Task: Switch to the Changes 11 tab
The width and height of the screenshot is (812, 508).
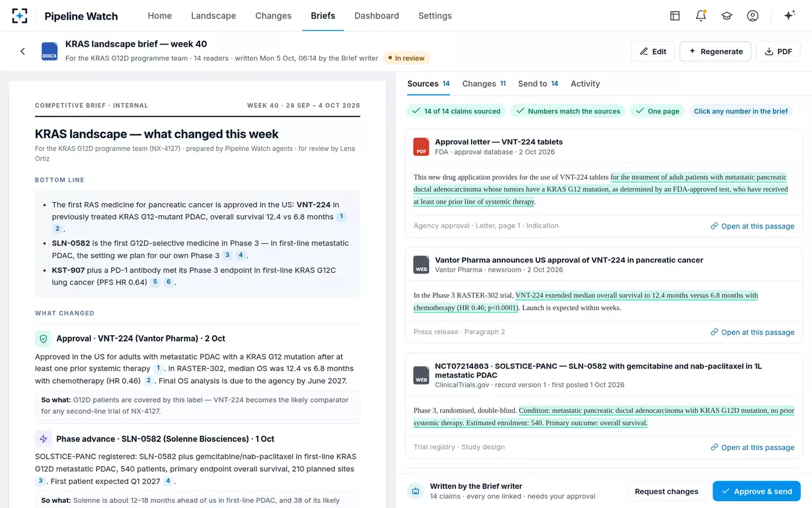Action: [484, 84]
